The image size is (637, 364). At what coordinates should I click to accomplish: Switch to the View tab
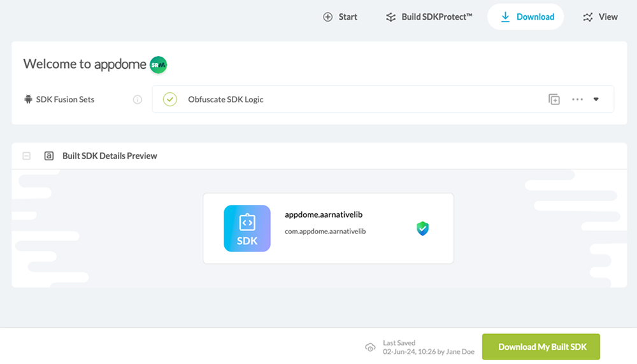click(600, 17)
